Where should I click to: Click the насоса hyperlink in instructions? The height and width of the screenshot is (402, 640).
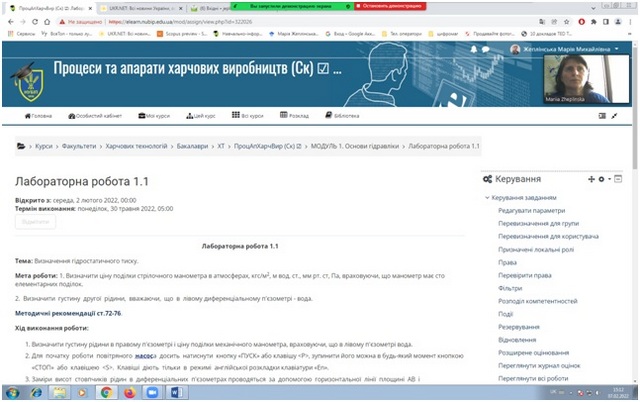(145, 356)
